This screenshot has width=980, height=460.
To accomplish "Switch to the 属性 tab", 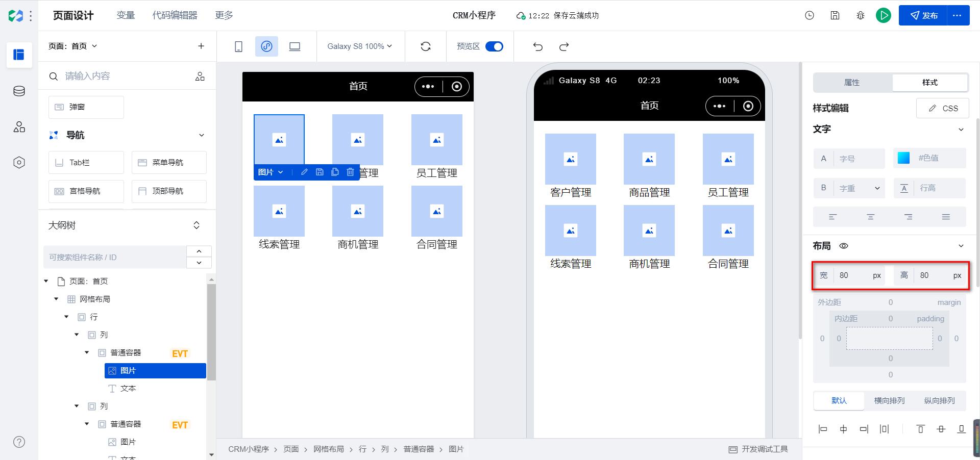I will coord(852,82).
